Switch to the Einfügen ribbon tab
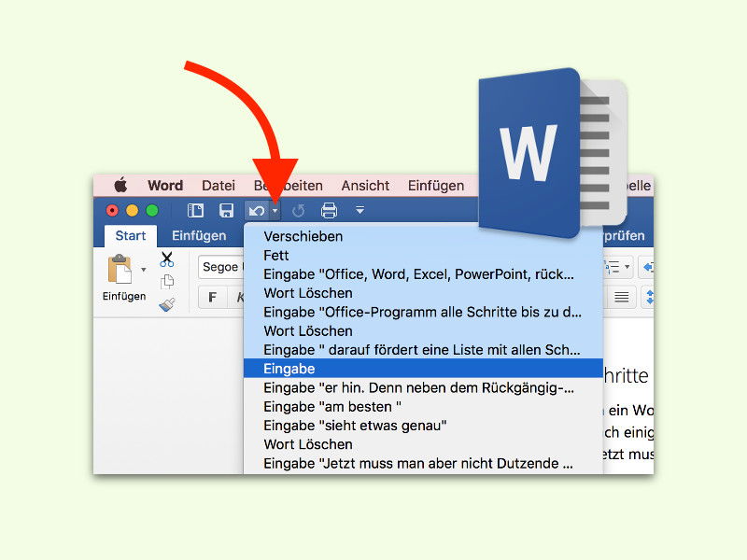 pos(199,236)
